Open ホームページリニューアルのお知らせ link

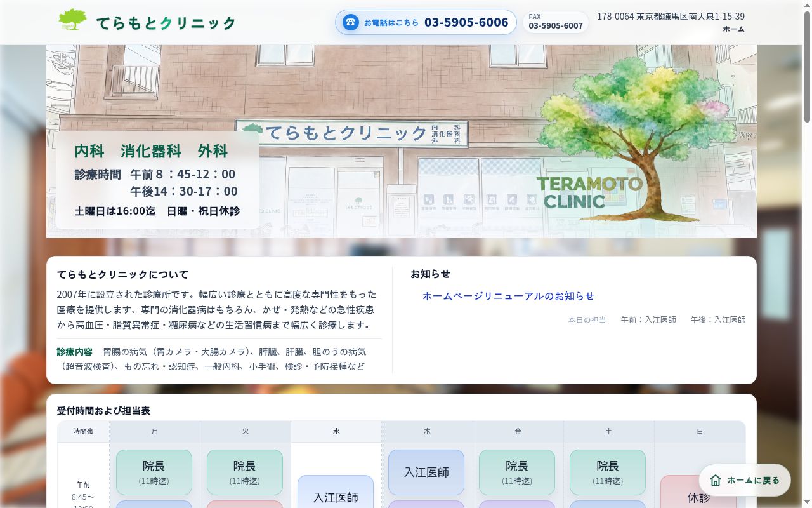(x=508, y=296)
